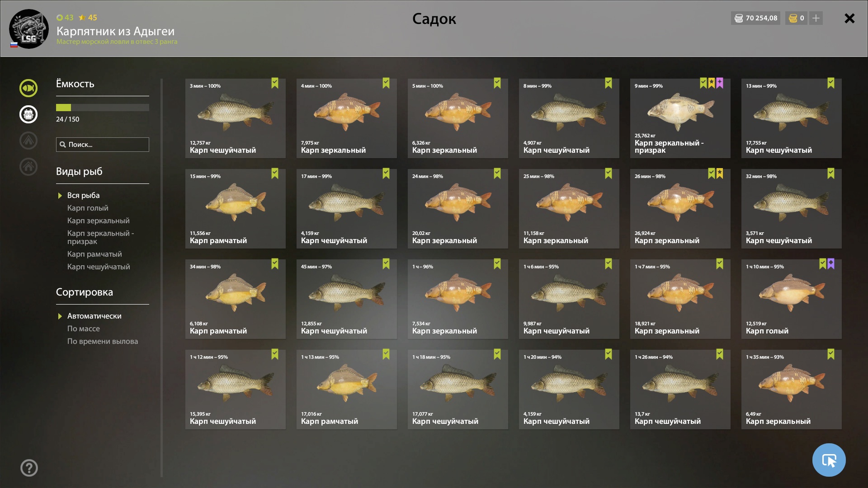868x488 pixels.
Task: Focus the Поиск search field
Action: pos(103,145)
